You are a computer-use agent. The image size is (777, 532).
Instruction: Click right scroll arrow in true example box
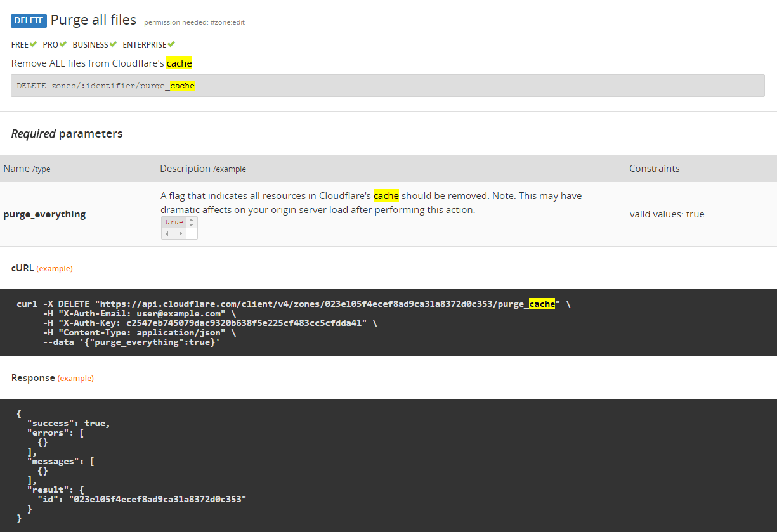coord(181,233)
